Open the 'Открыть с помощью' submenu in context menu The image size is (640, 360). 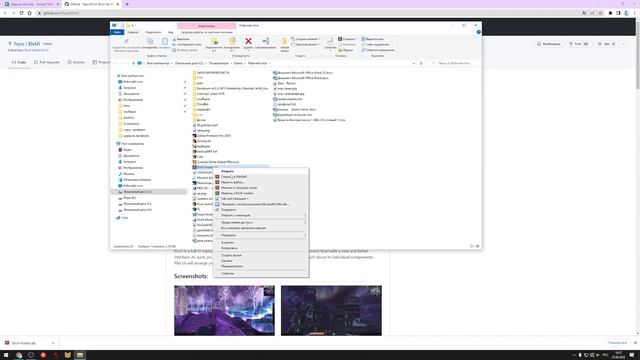[261, 215]
